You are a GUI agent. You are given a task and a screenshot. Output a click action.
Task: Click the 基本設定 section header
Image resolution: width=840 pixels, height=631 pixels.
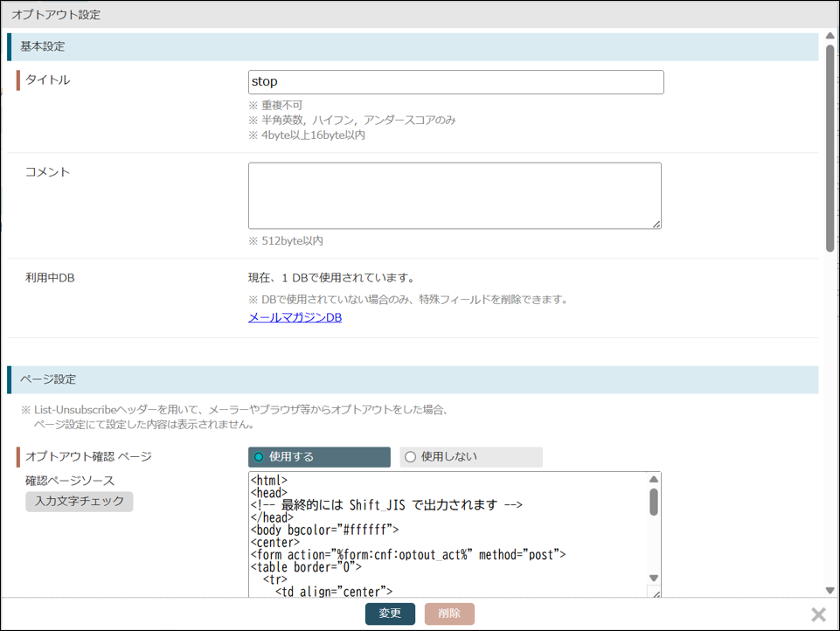pos(413,46)
